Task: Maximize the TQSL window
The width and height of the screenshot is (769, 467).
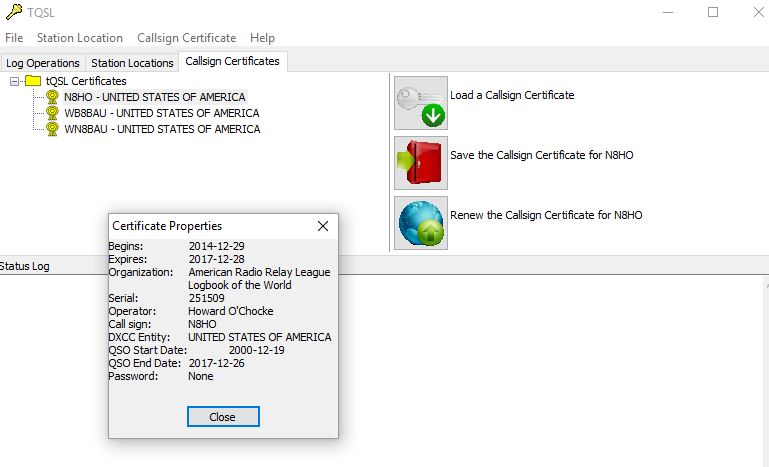Action: (x=713, y=12)
